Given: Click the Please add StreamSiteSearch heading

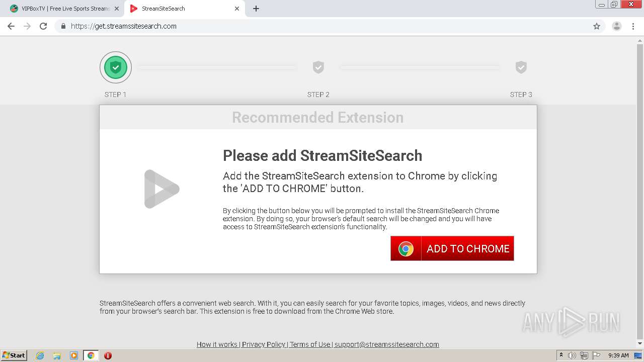Looking at the screenshot, I should 323,155.
